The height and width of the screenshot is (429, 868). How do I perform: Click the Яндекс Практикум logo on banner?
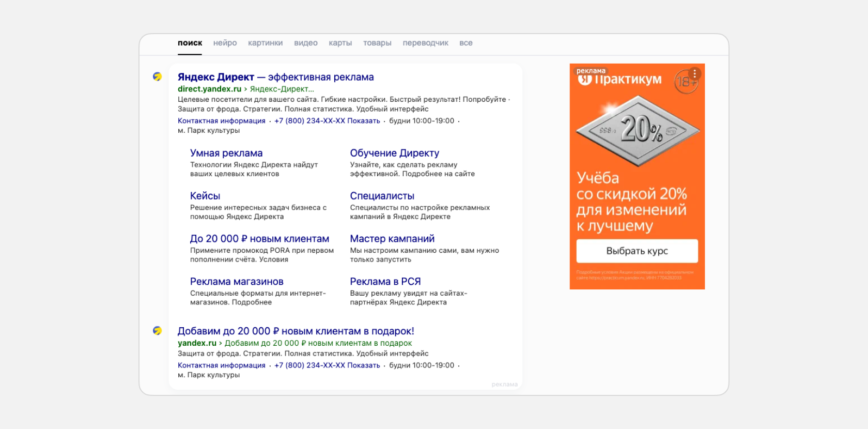[620, 80]
